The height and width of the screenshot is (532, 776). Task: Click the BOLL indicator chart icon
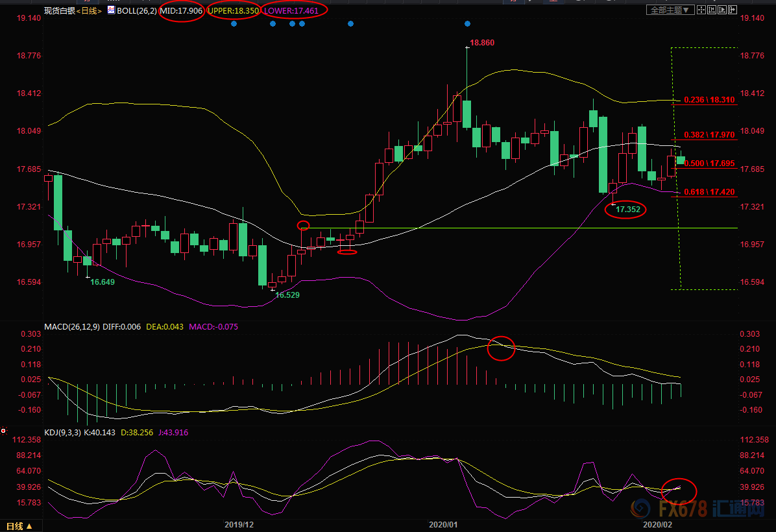(x=111, y=10)
